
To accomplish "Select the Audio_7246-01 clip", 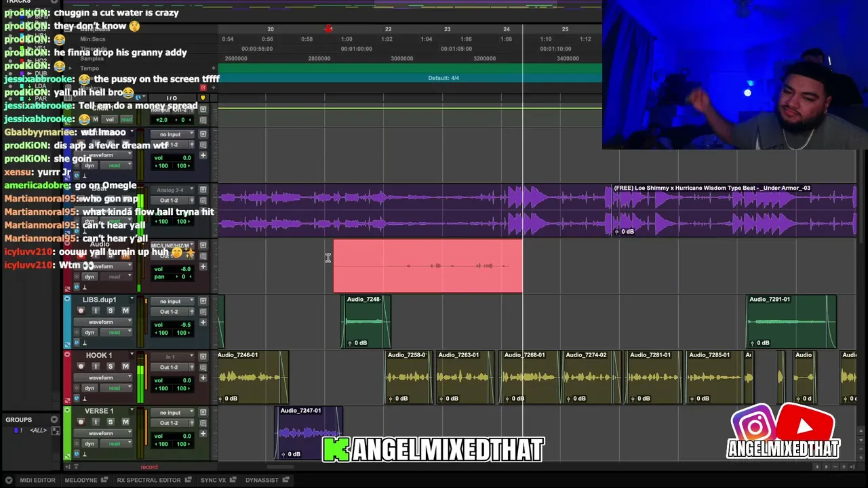I will pos(253,377).
